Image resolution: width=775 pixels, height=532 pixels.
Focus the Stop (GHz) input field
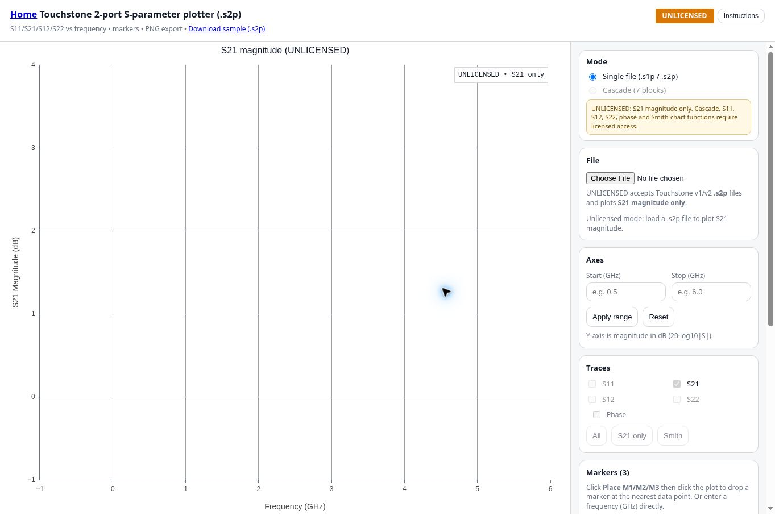tap(711, 292)
